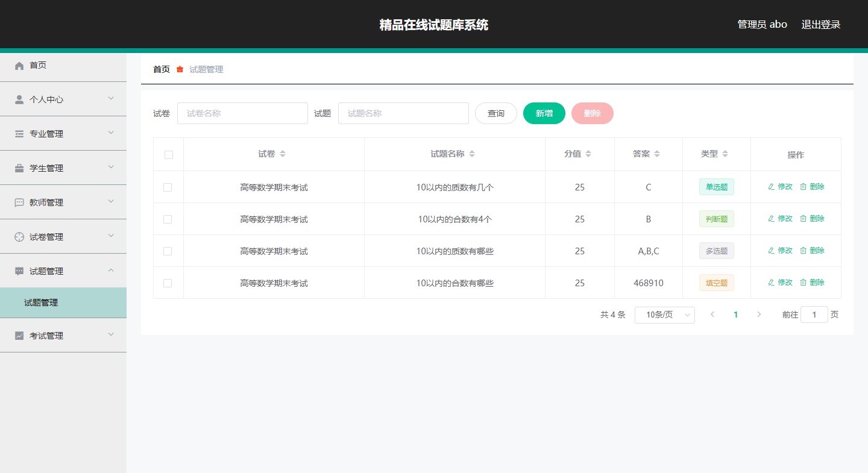Click the home icon in the sidebar
Image resolution: width=868 pixels, height=473 pixels.
point(19,66)
